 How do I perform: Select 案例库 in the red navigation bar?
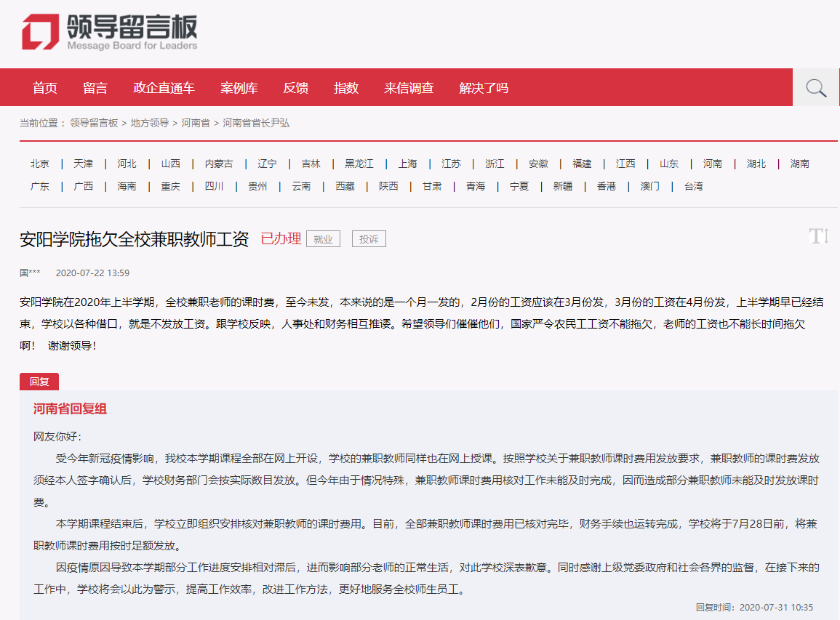(x=239, y=88)
